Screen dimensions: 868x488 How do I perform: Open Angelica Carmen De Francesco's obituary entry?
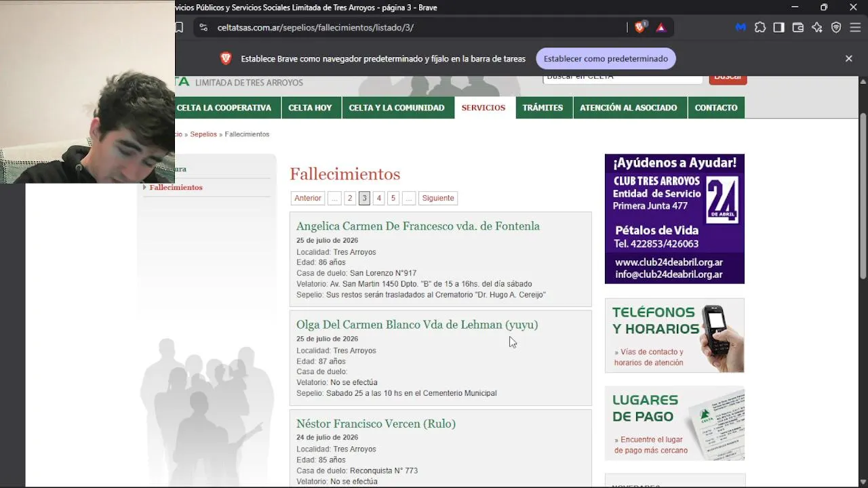click(418, 226)
